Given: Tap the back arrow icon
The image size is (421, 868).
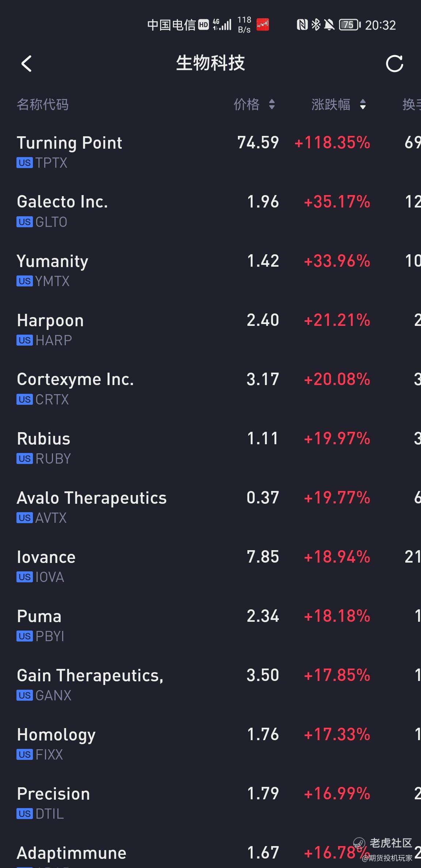Looking at the screenshot, I should 26,64.
